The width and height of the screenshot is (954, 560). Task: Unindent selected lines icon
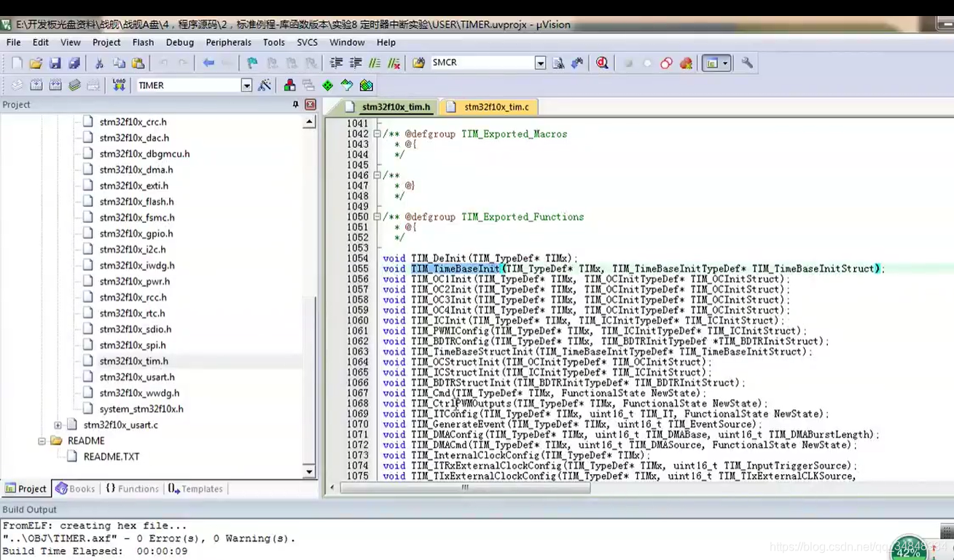356,63
